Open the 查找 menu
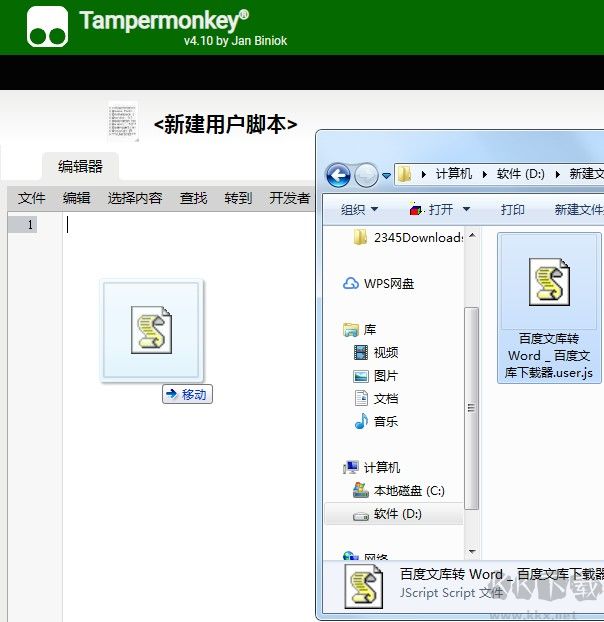604x622 pixels. (193, 198)
